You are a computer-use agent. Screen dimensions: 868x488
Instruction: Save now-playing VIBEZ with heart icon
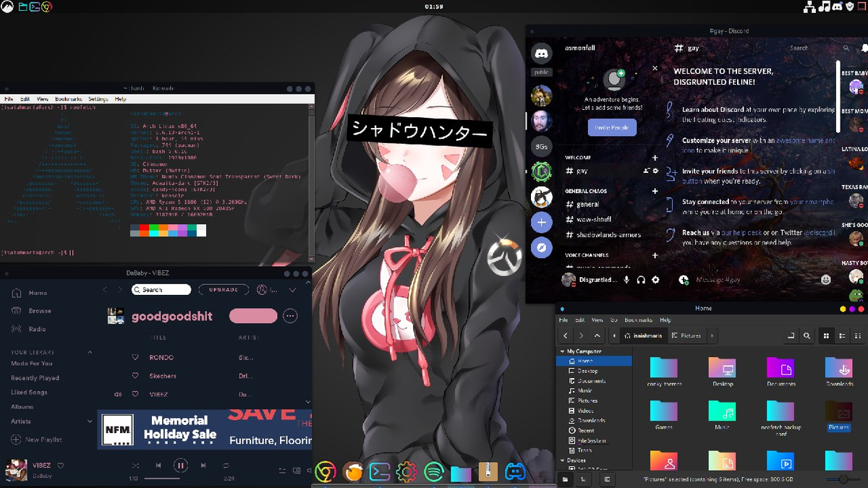click(61, 466)
